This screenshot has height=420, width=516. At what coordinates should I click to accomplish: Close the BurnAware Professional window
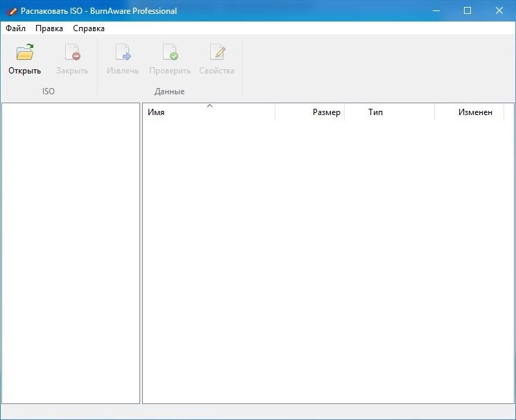[499, 11]
